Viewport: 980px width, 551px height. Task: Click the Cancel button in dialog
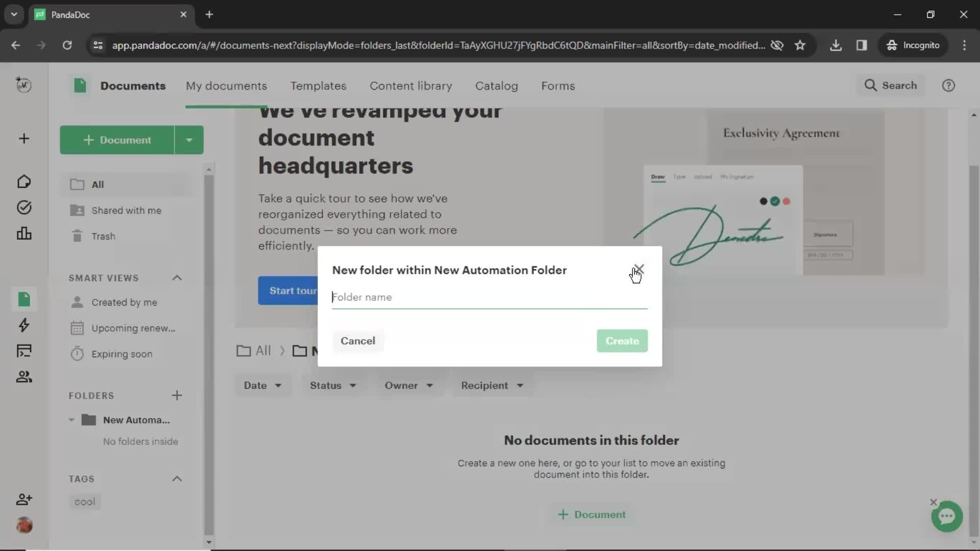coord(358,340)
